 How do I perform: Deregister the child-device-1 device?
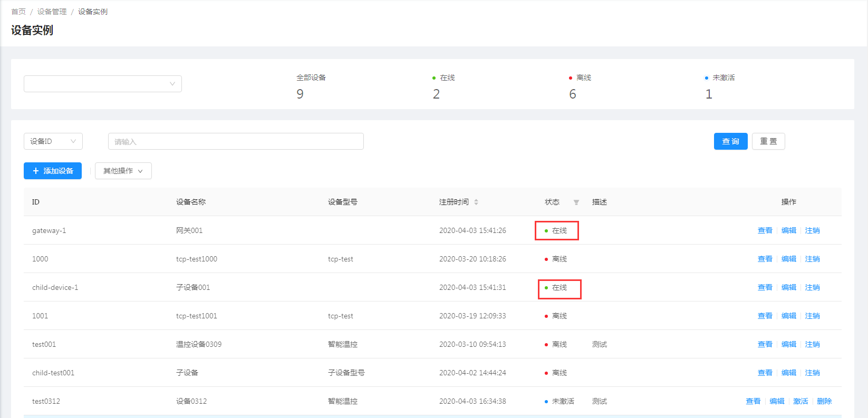(x=812, y=287)
